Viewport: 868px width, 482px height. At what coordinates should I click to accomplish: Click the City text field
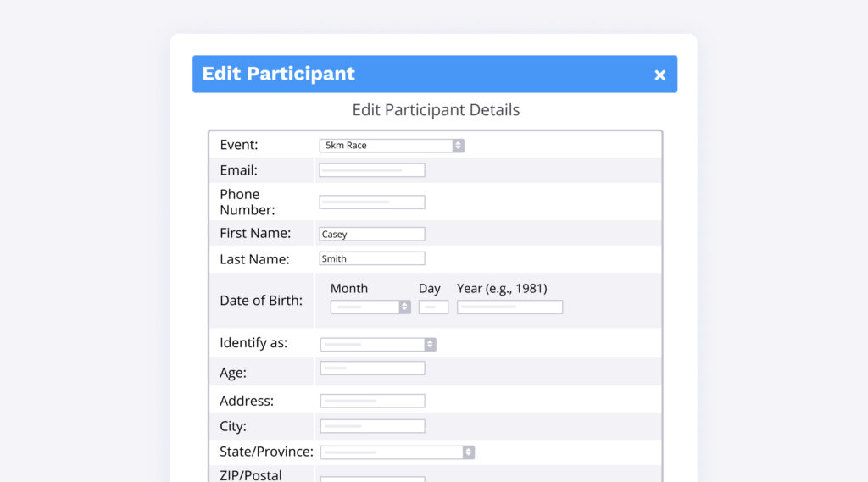(x=372, y=426)
